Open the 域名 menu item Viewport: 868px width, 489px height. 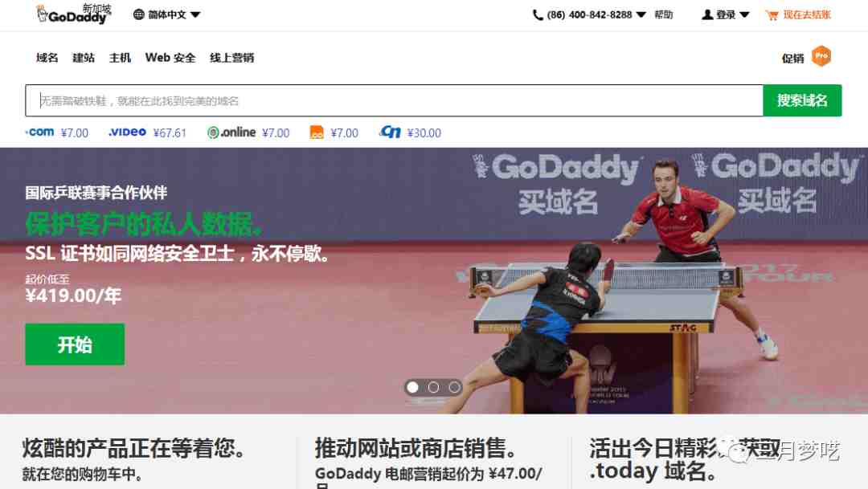47,58
